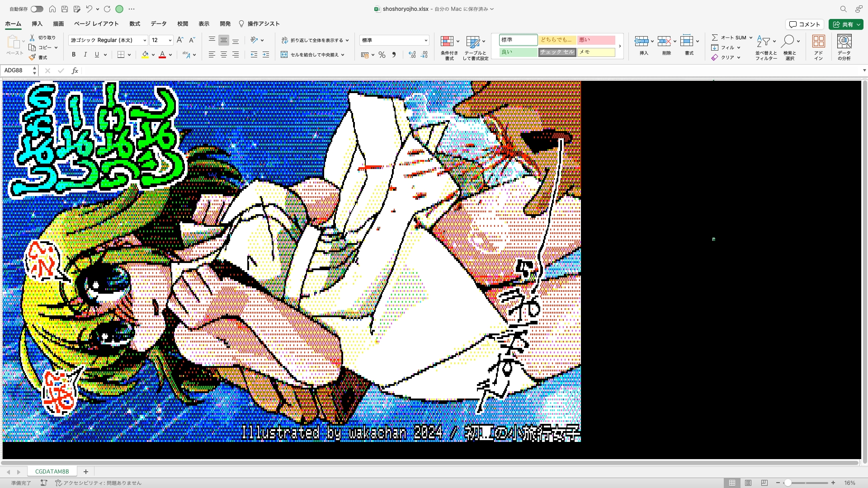The image size is (868, 488).
Task: Click the 共有 share button
Action: 846,24
